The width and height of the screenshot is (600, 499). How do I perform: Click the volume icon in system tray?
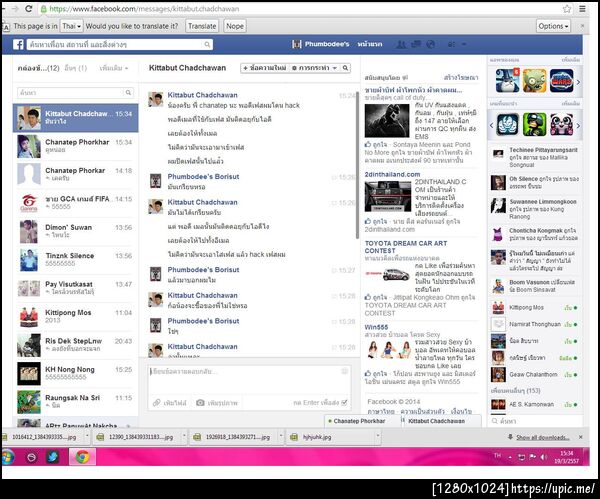544,457
